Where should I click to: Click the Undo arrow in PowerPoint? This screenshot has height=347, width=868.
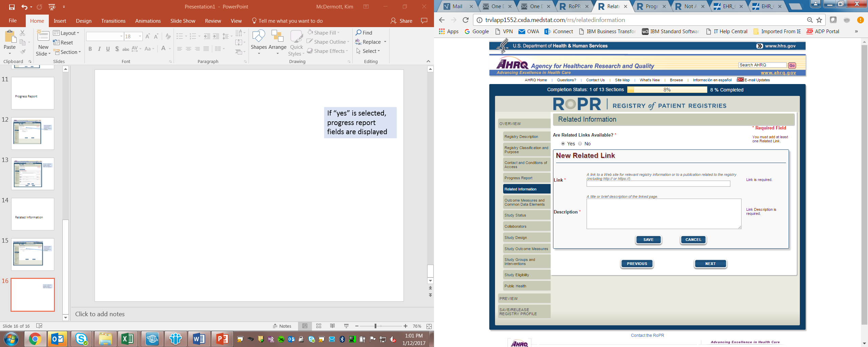[x=24, y=7]
